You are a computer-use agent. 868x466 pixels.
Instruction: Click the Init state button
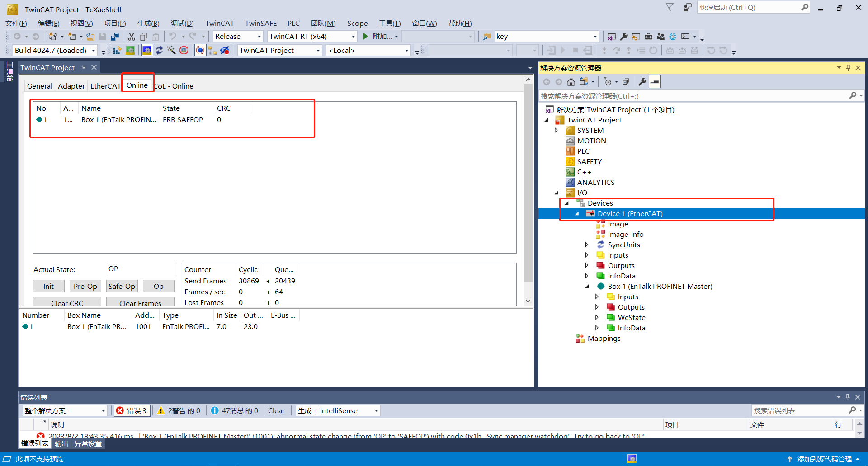(x=48, y=286)
